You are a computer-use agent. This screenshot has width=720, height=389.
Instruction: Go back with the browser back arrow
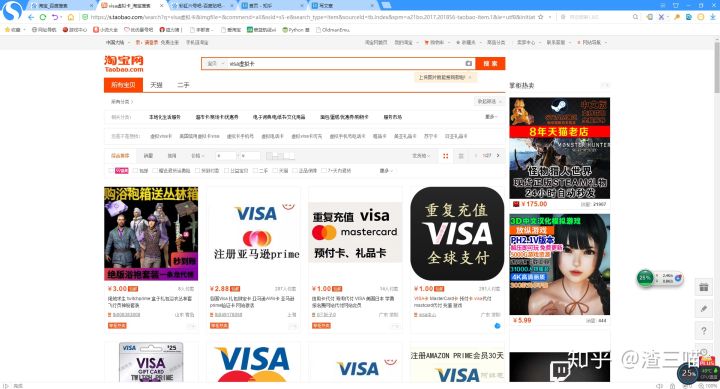tap(31, 17)
